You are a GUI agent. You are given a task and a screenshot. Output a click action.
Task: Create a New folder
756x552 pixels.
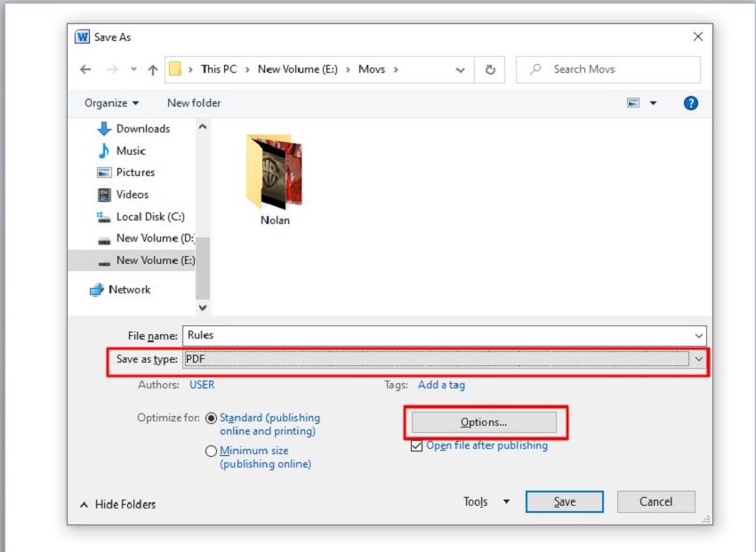(194, 103)
